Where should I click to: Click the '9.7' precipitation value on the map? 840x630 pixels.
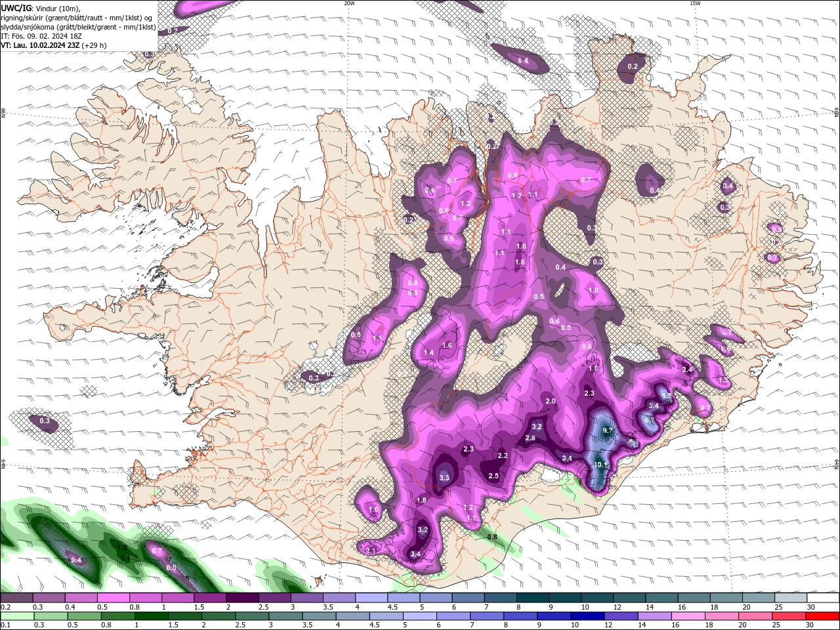(607, 430)
